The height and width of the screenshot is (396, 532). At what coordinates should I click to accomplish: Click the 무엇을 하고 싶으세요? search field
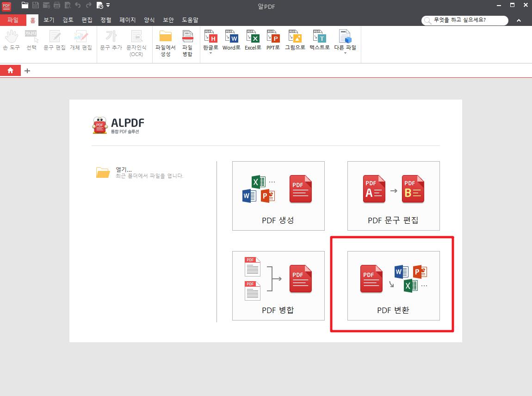point(465,20)
